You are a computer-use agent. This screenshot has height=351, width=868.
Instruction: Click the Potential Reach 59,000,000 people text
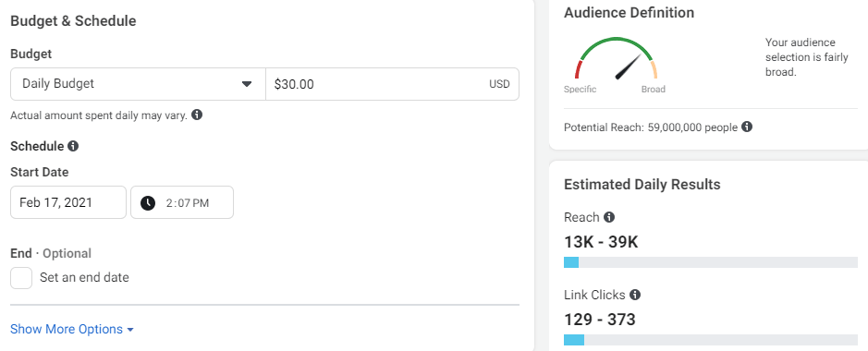[x=651, y=127]
